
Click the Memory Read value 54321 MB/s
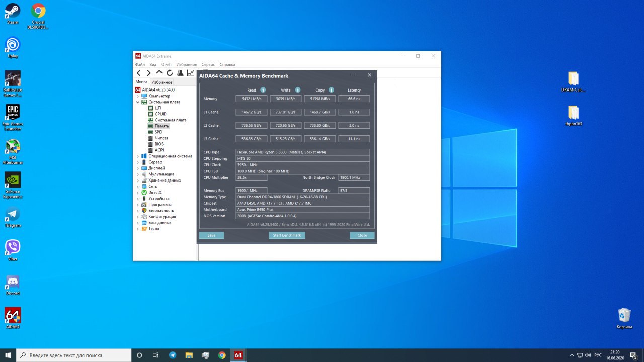[x=252, y=99]
